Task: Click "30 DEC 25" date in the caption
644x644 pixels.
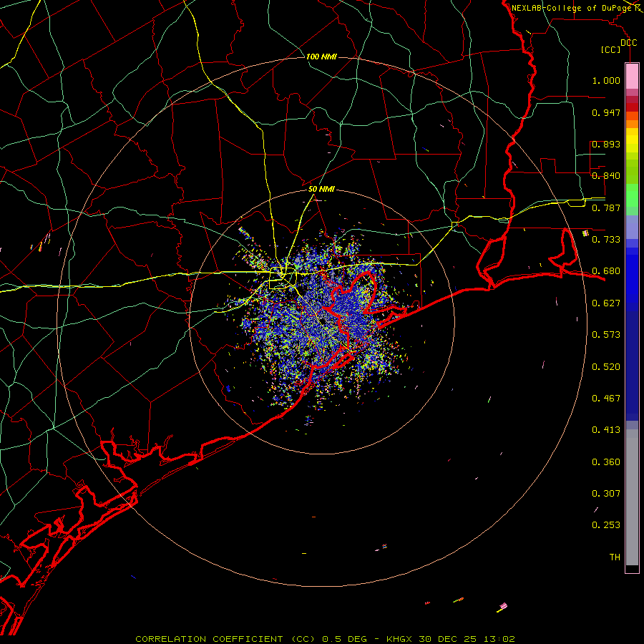Action: point(448,639)
